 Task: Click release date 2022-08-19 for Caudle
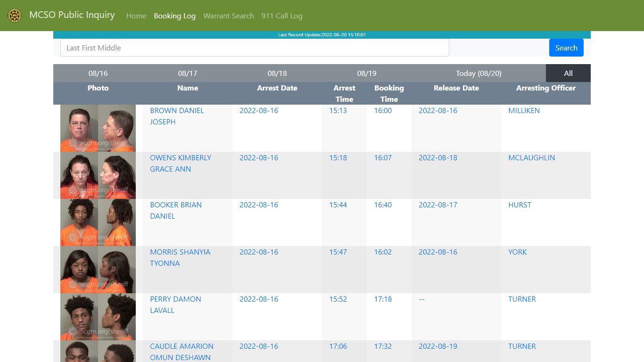pos(438,346)
